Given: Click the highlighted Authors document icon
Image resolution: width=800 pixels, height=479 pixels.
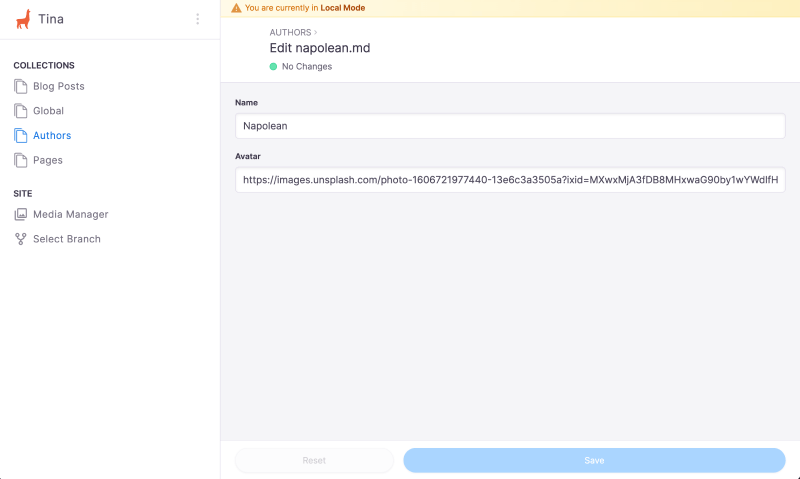Looking at the screenshot, I should point(21,135).
